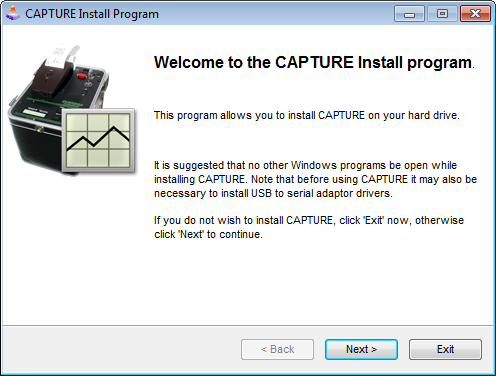Click the line chart graph icon

coord(98,140)
